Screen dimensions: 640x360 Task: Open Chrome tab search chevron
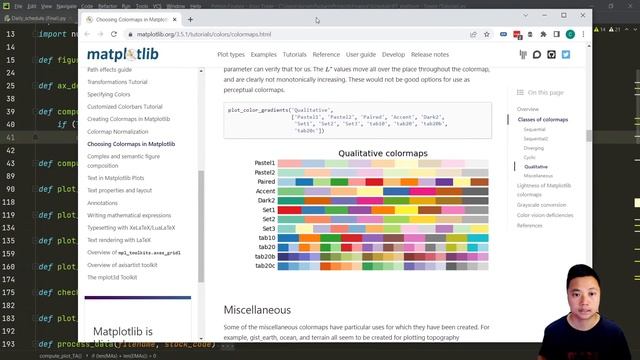tap(525, 15)
